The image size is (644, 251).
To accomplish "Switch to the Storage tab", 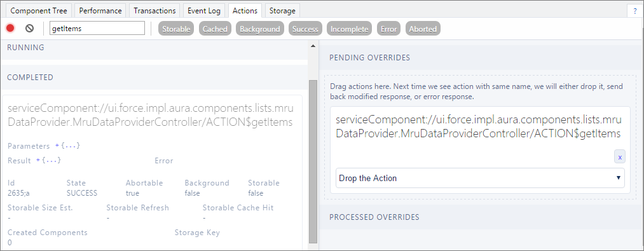I will tap(282, 11).
